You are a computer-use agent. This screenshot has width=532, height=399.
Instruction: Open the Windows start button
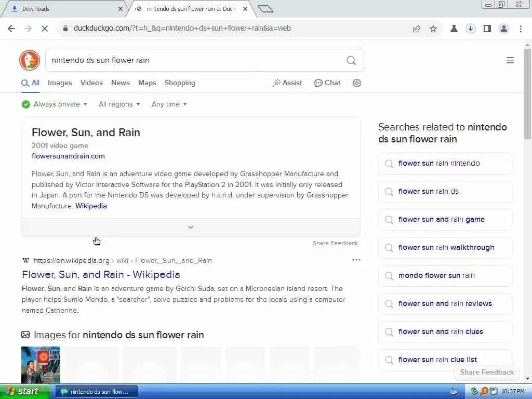[x=25, y=392]
